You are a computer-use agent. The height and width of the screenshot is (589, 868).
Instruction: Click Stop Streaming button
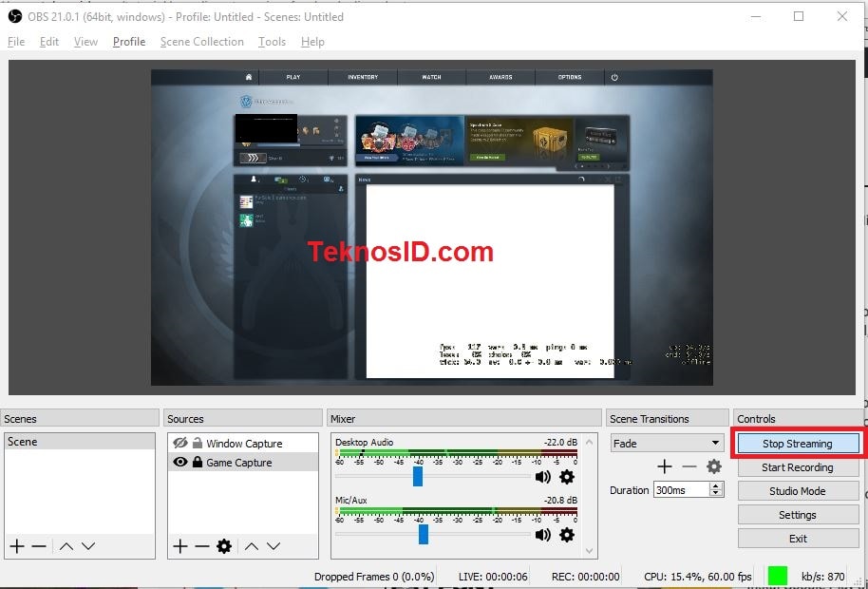click(x=798, y=444)
